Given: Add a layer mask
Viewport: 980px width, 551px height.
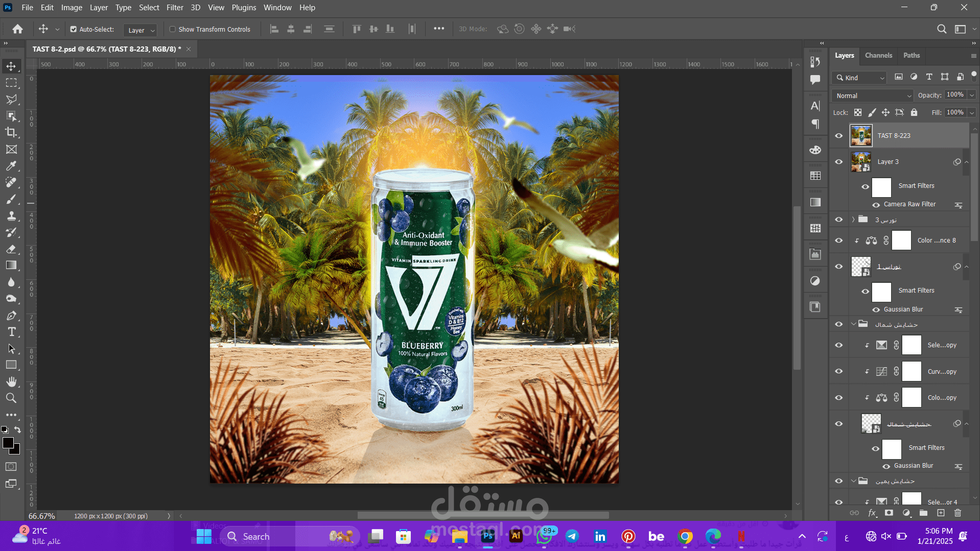Looking at the screenshot, I should click(x=890, y=513).
